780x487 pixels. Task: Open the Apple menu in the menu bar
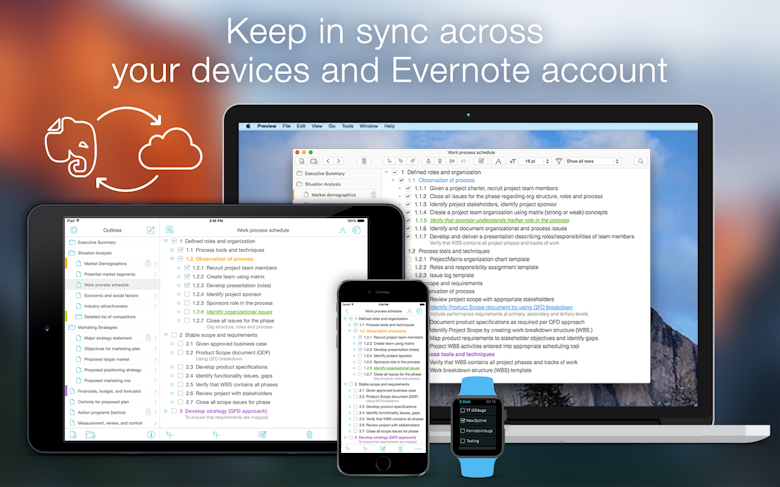tap(248, 126)
